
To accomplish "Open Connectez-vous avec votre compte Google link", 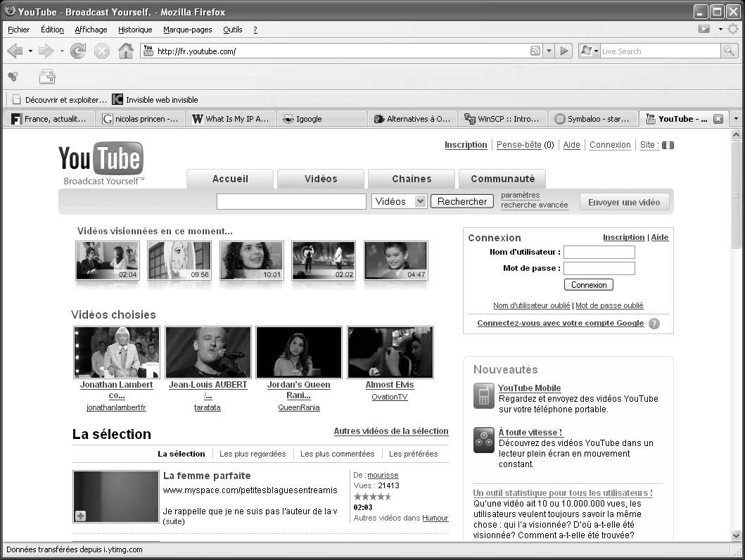I will click(561, 323).
